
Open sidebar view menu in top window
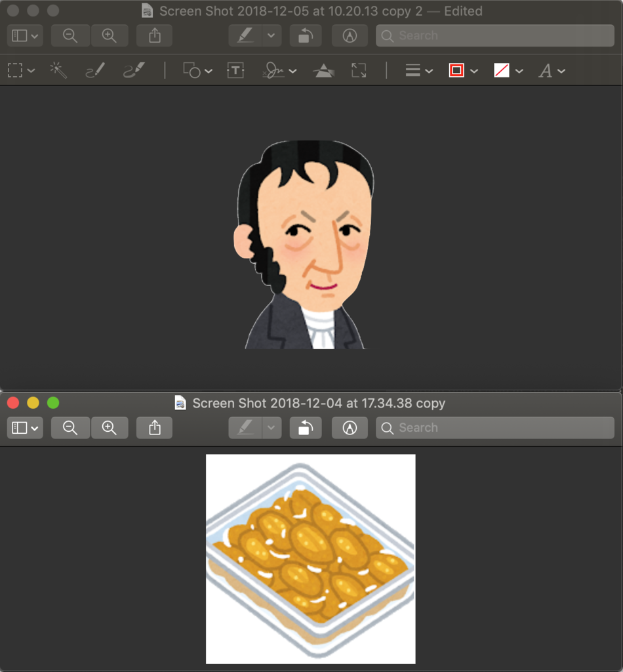point(25,35)
